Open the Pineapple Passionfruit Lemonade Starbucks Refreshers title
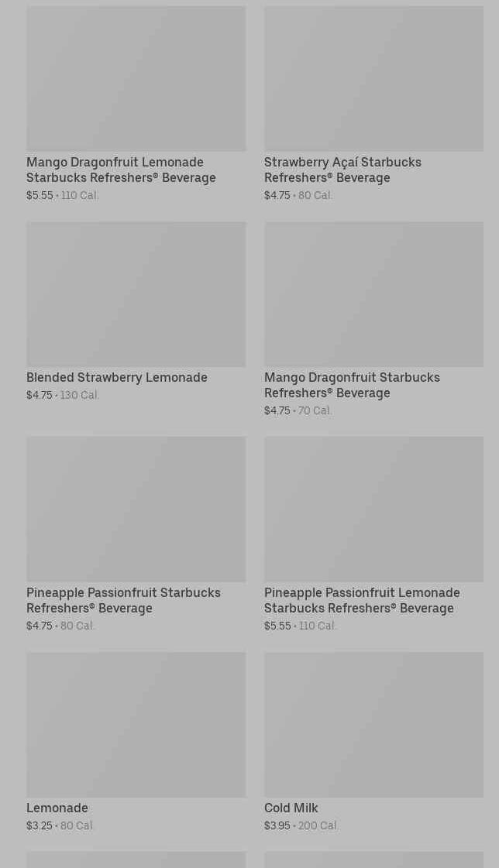 tap(362, 600)
